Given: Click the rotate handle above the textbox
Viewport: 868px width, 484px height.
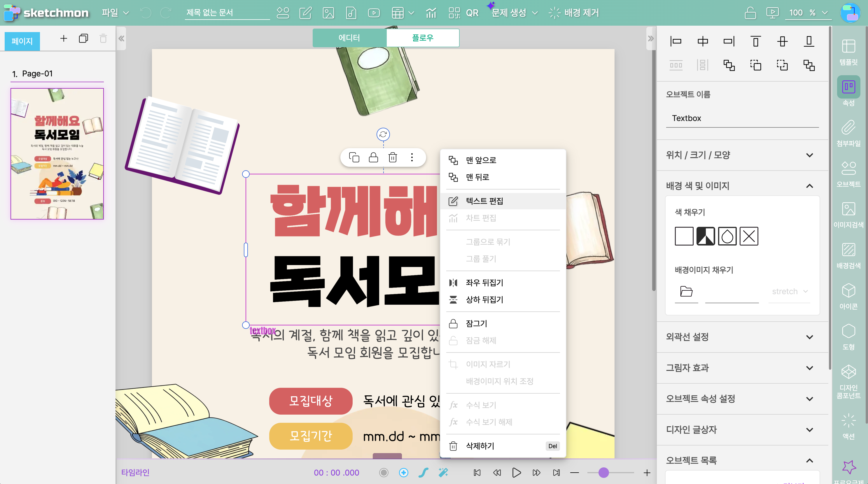Looking at the screenshot, I should click(x=383, y=134).
